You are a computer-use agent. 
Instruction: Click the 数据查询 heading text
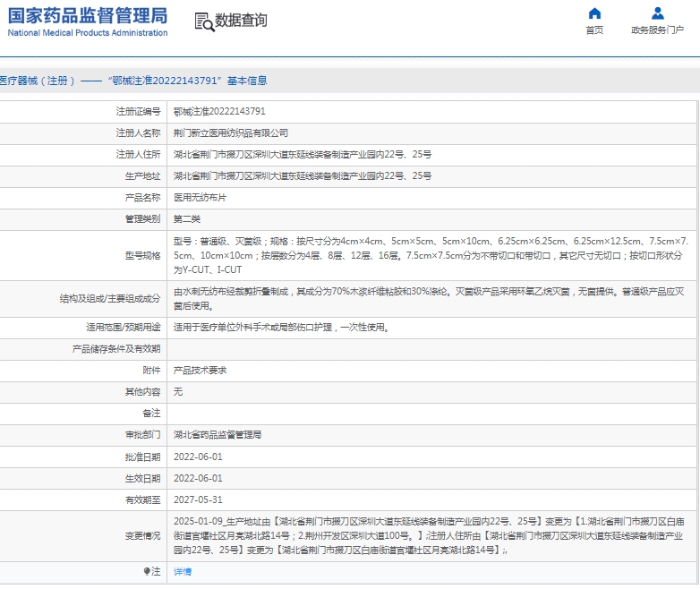[x=241, y=21]
